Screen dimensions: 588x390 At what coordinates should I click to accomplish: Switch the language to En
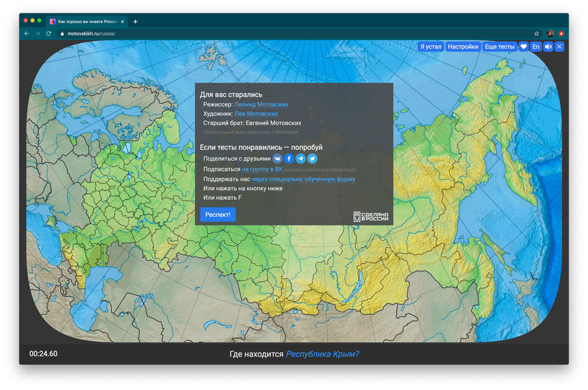(x=536, y=46)
